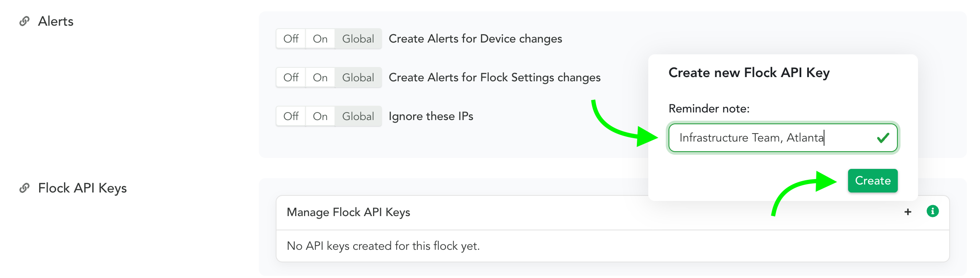Turn On alerts for Flock Settings changes
The image size is (980, 278).
(320, 78)
